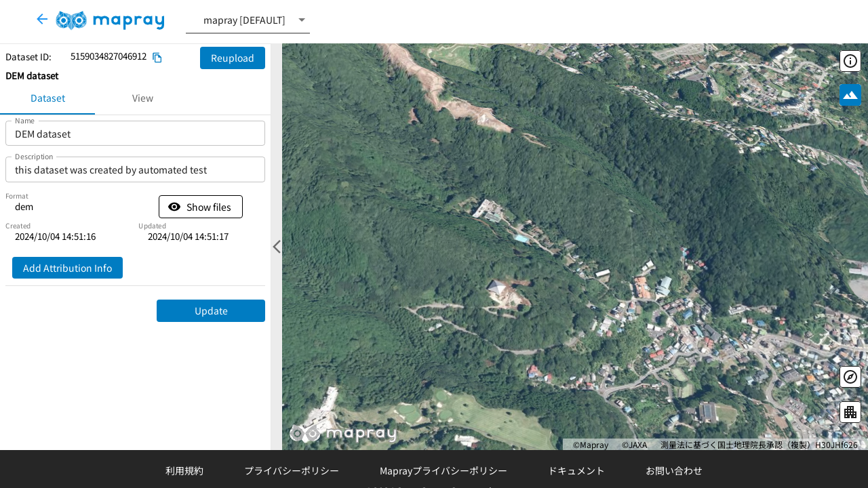This screenshot has height=488, width=868.
Task: Click the back arrow icon
Action: (42, 20)
